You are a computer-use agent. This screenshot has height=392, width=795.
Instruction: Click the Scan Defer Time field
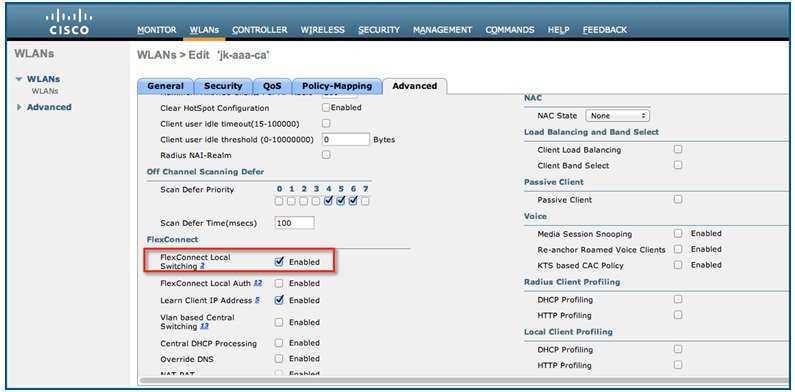295,223
